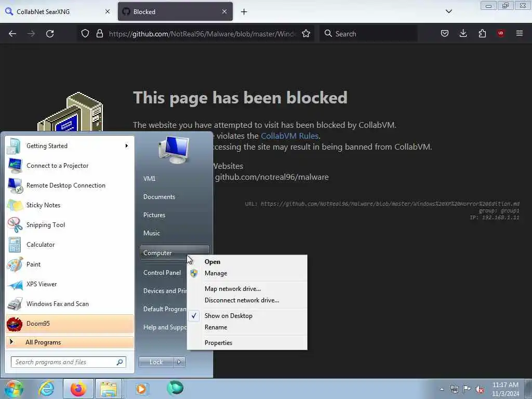
Task: Open the taskbar clock and date
Action: pos(506,389)
